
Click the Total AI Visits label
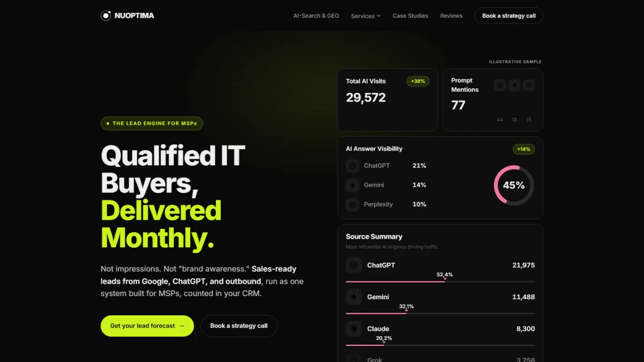click(x=366, y=81)
